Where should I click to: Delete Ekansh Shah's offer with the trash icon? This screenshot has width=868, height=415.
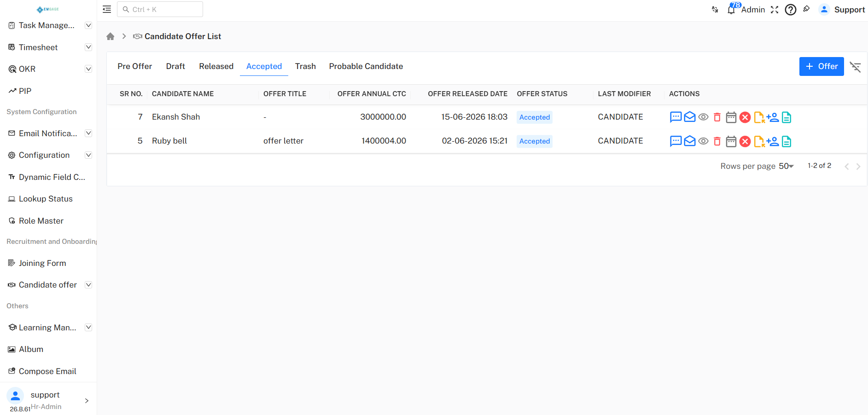pyautogui.click(x=717, y=117)
